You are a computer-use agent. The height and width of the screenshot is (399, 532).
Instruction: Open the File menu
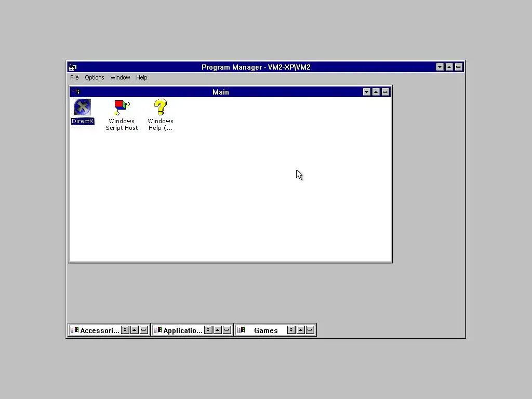(x=74, y=78)
